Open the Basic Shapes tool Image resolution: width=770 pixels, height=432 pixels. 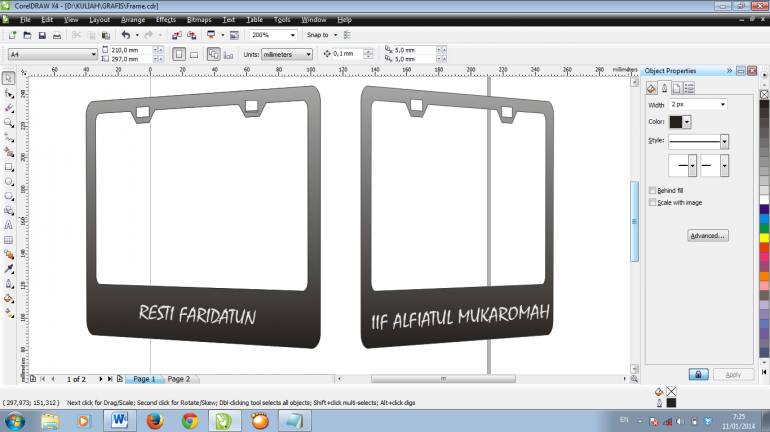8,211
